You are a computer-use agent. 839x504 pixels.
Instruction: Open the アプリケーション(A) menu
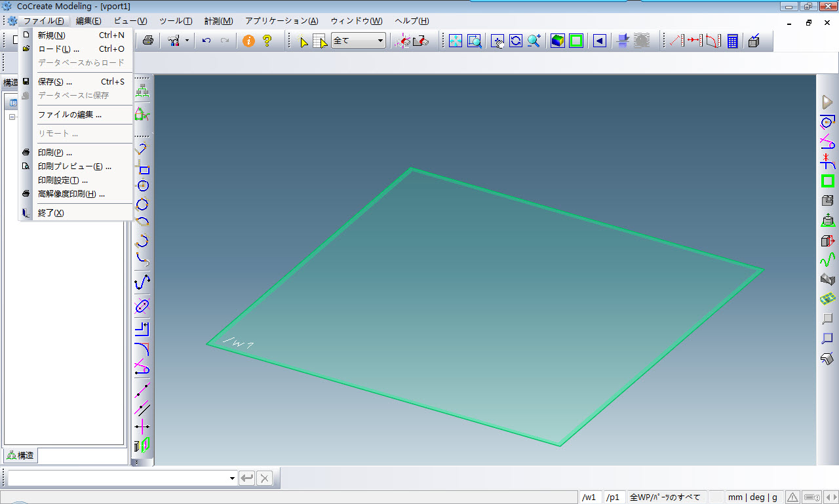point(282,21)
